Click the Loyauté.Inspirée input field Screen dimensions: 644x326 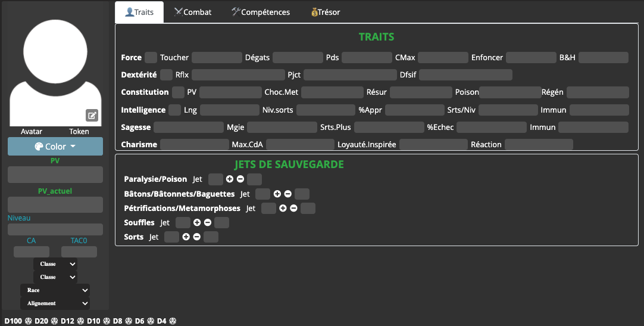pyautogui.click(x=433, y=144)
